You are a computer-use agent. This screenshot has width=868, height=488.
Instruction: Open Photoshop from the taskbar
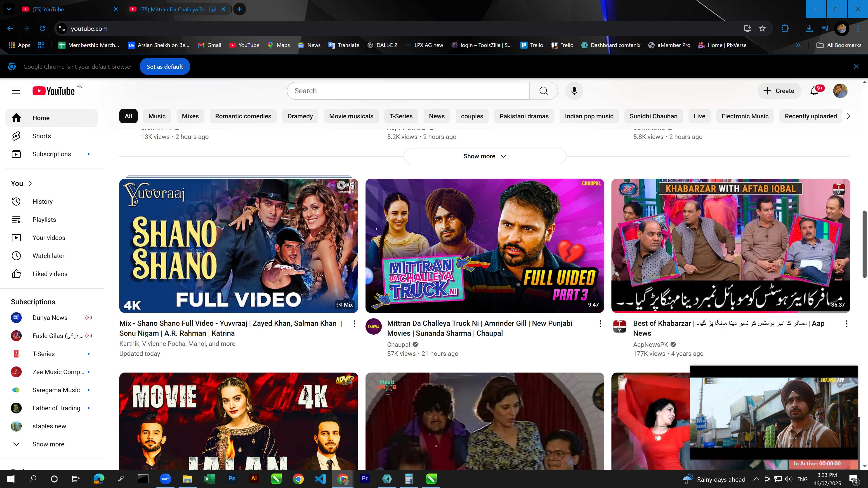coord(231,479)
